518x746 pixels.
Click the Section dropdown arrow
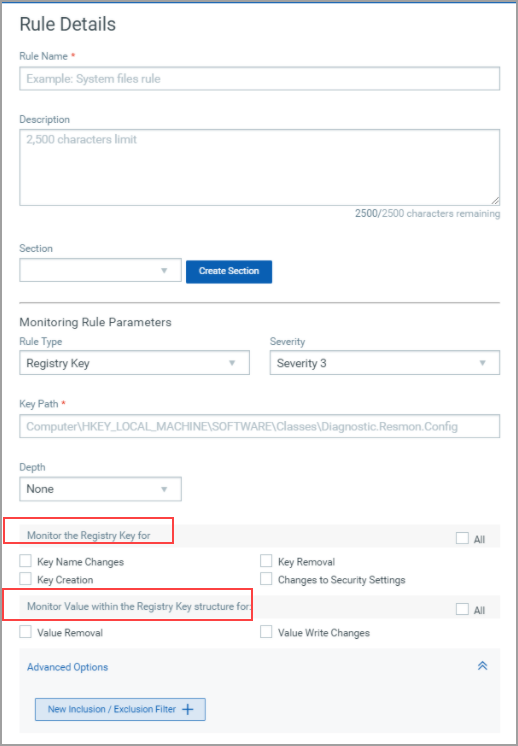164,271
